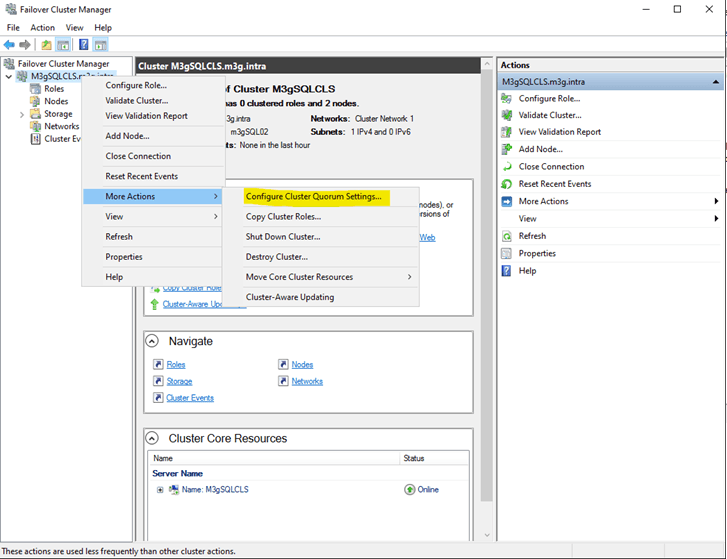Open the Roles link under Navigate

point(176,365)
